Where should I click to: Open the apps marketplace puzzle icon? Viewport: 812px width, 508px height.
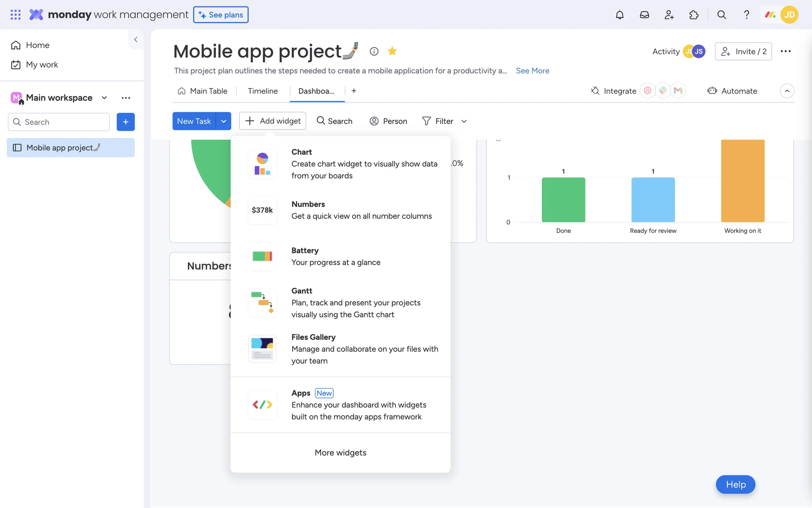(x=694, y=15)
